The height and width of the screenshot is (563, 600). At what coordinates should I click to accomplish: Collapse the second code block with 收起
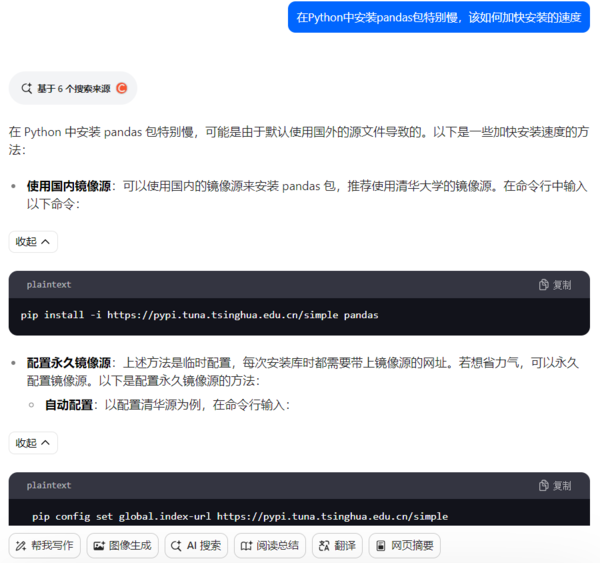[33, 443]
